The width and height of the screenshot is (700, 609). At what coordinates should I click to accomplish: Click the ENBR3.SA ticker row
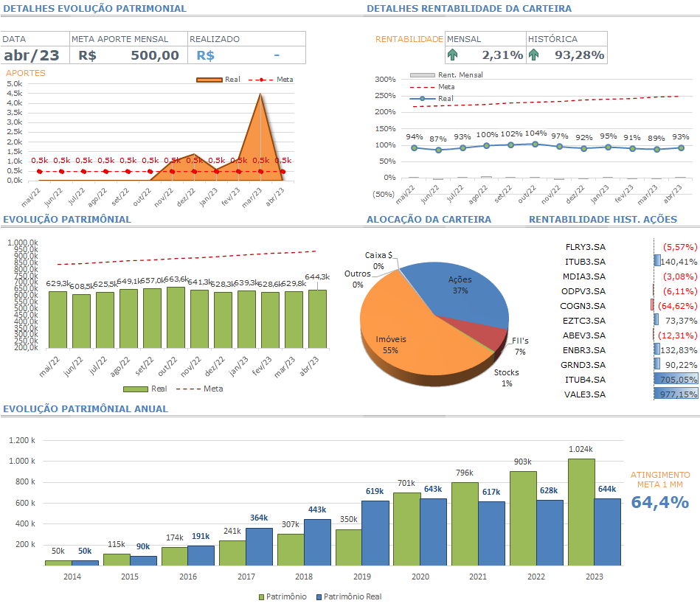629,350
